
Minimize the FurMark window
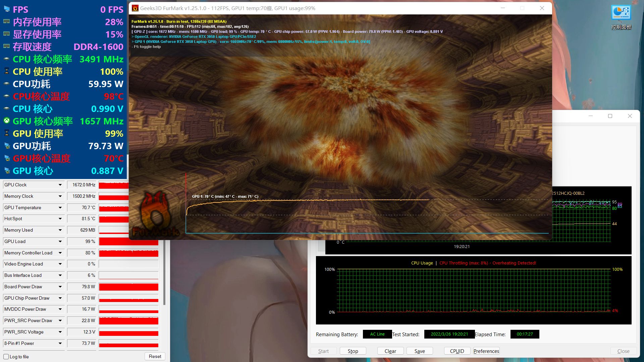tap(503, 8)
